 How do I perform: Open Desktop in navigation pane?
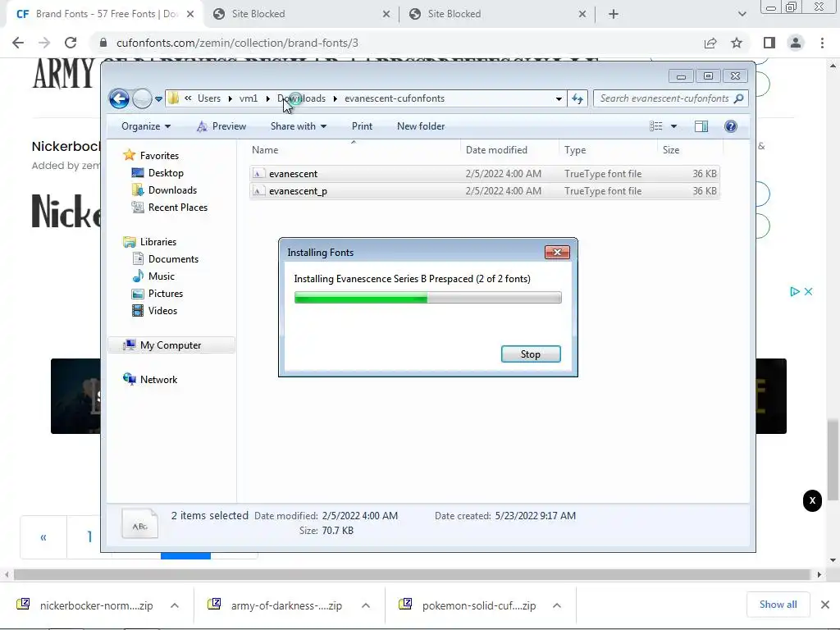(166, 173)
